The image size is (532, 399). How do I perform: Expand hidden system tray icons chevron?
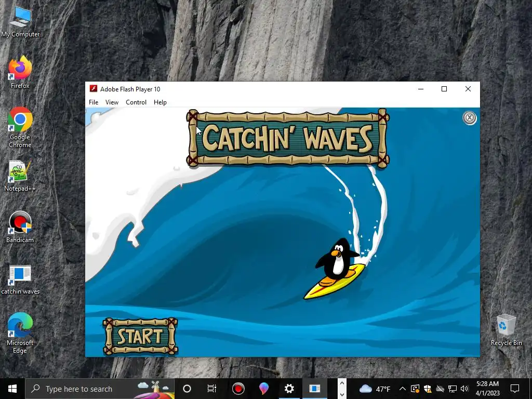pyautogui.click(x=403, y=389)
